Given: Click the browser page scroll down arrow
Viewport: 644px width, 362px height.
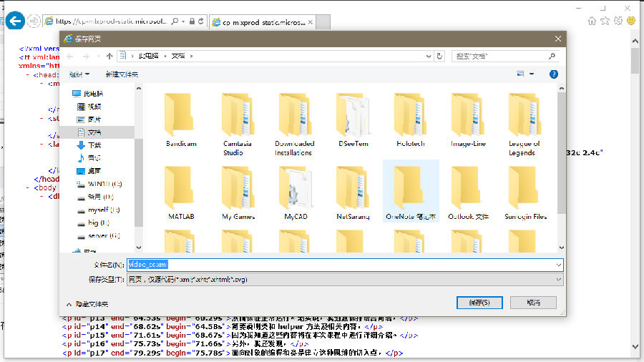Looking at the screenshot, I should tap(635, 347).
